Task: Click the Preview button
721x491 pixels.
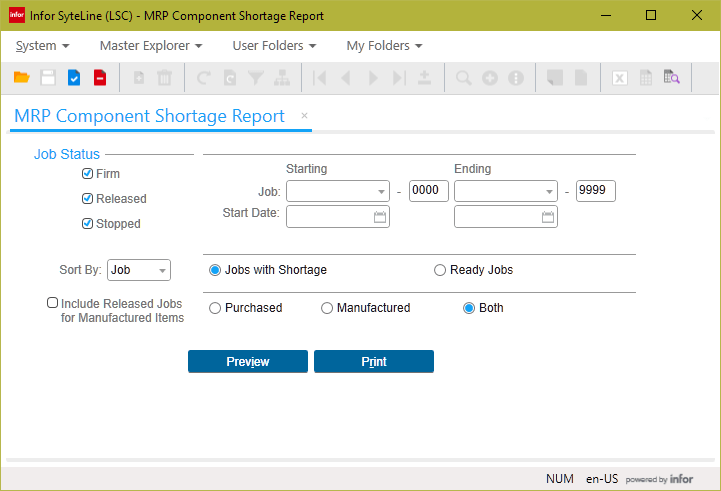Action: tap(248, 361)
